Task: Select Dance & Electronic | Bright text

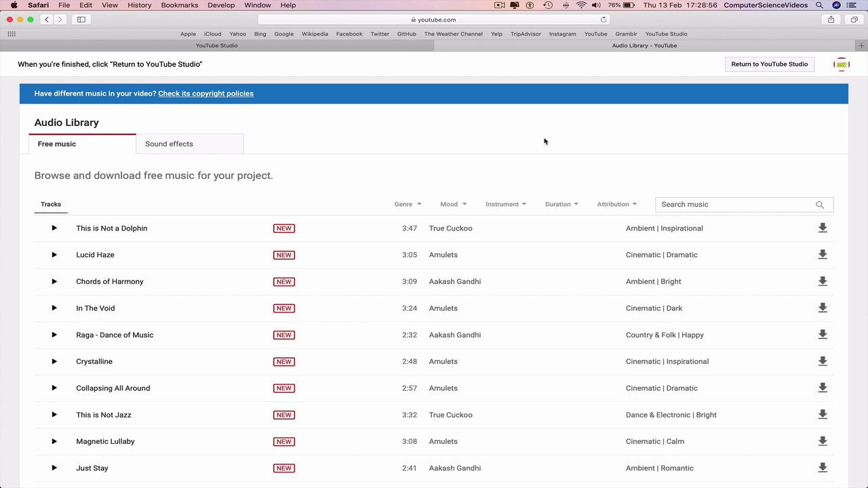Action: [x=671, y=415]
